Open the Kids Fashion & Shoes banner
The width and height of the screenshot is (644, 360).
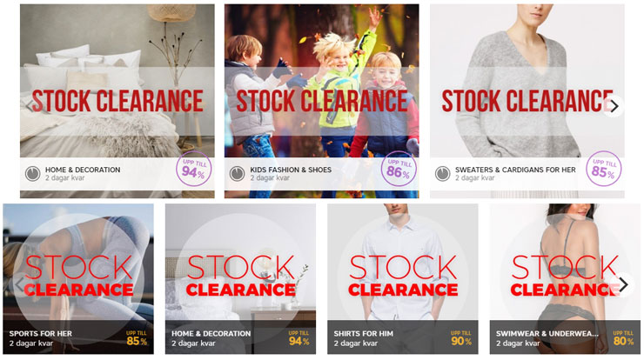[x=322, y=101]
